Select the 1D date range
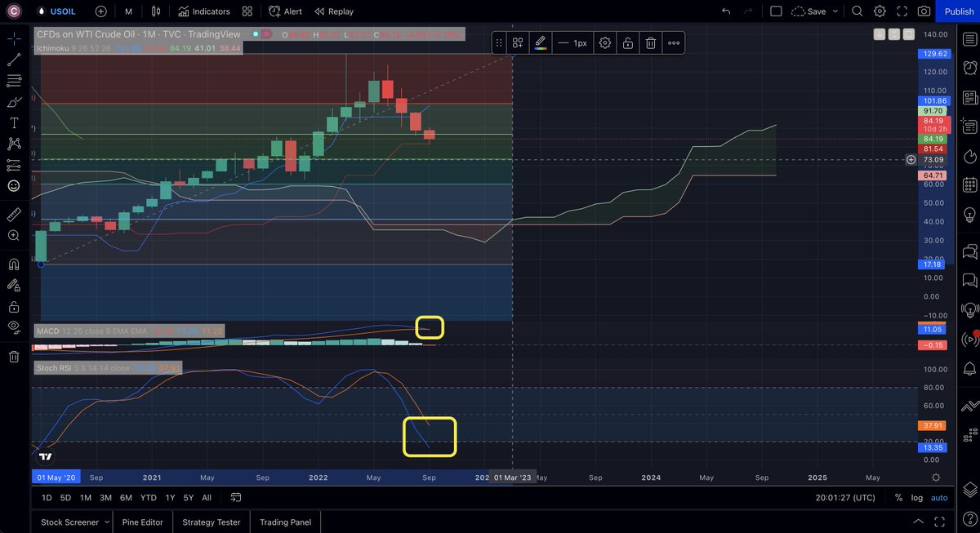Screen dimensions: 980x533 [x=47, y=497]
